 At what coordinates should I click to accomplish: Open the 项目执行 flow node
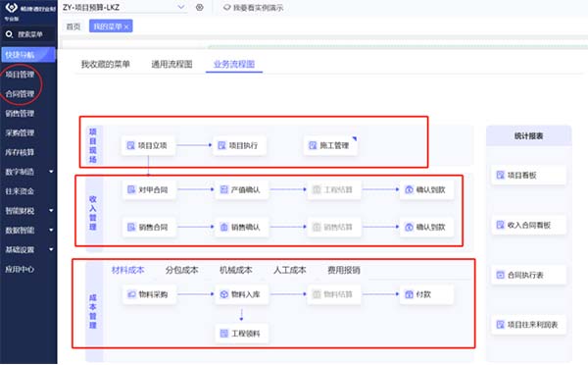239,145
